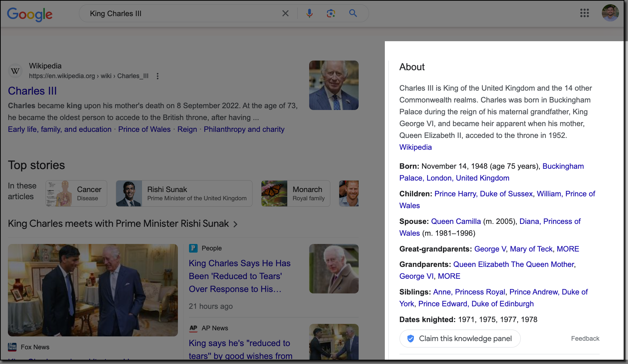Select the Rishi Sunak topic chip
Viewport: 628px width, 364px height.
pyautogui.click(x=184, y=193)
